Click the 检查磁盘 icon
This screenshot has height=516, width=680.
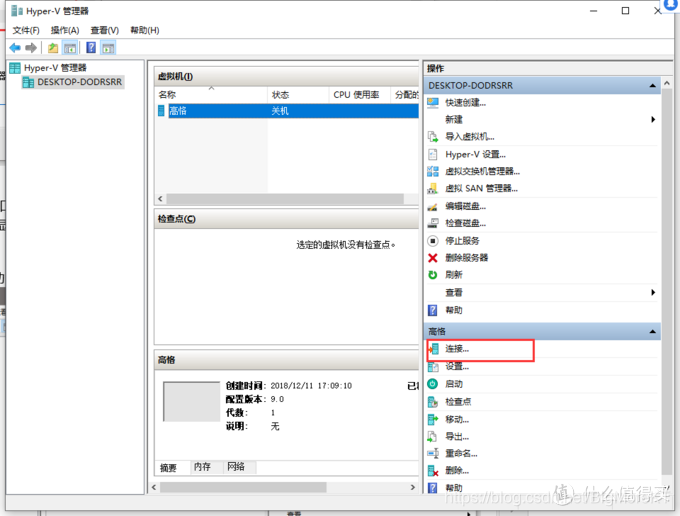433,223
